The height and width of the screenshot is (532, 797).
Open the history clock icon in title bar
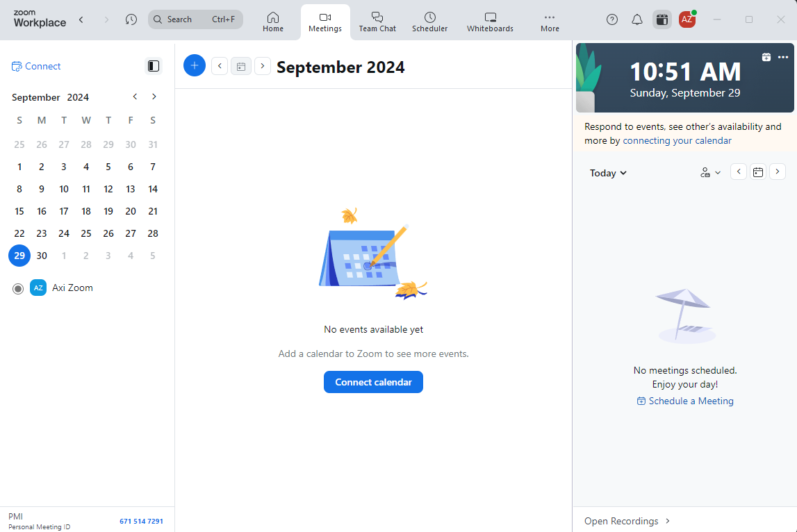click(131, 19)
